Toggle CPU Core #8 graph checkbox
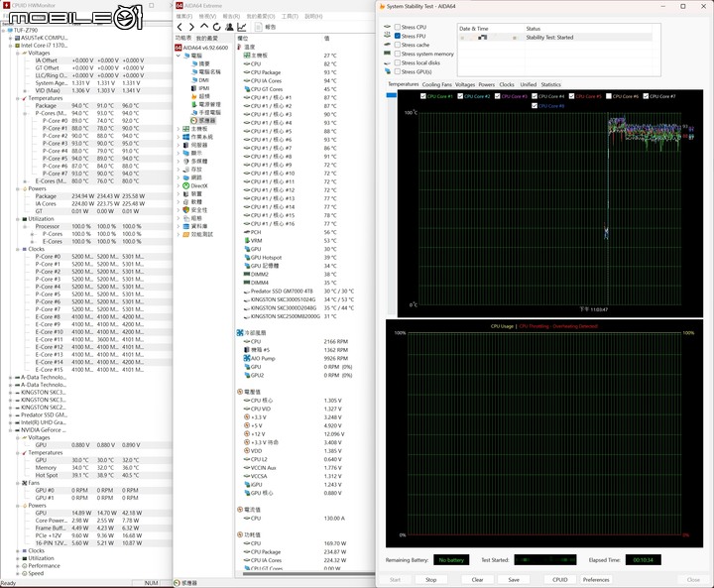Viewport: 714px width, 588px height. point(535,106)
